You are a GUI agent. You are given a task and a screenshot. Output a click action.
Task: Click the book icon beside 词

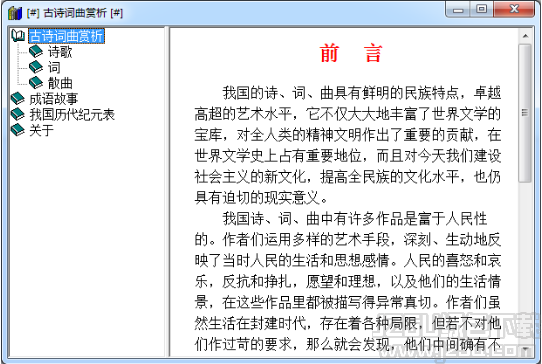click(x=36, y=67)
